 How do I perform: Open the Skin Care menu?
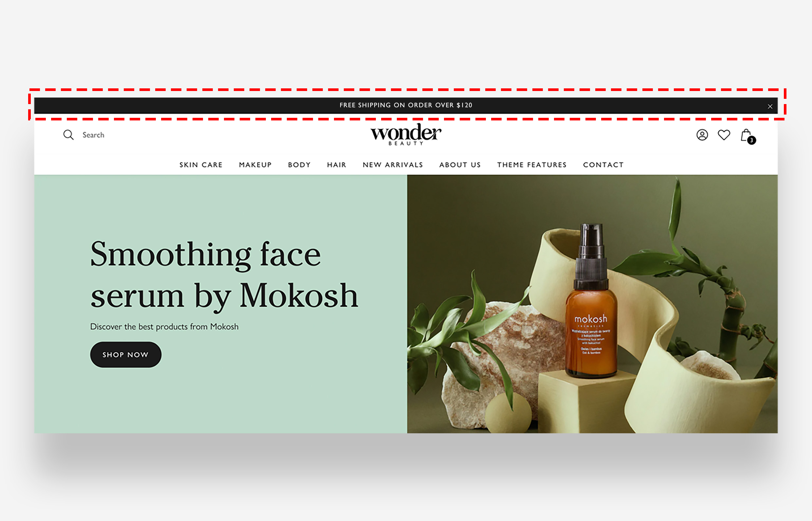click(x=201, y=165)
